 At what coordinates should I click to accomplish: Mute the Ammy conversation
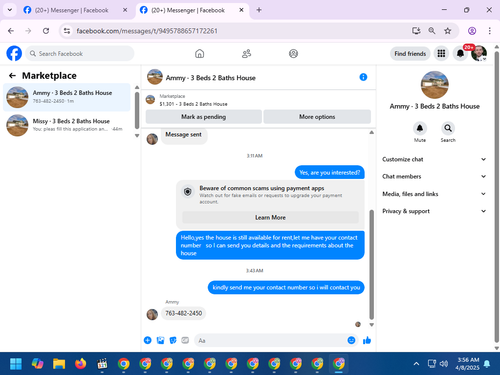(x=420, y=128)
